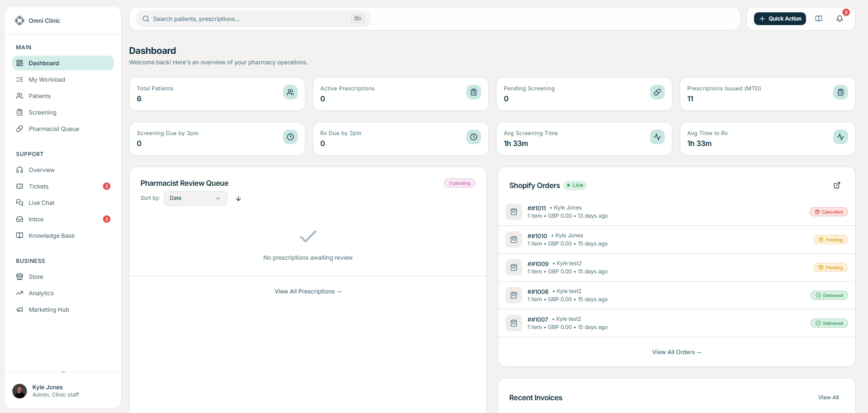The height and width of the screenshot is (413, 868).
Task: Go to My Workload in the sidebar
Action: point(46,80)
